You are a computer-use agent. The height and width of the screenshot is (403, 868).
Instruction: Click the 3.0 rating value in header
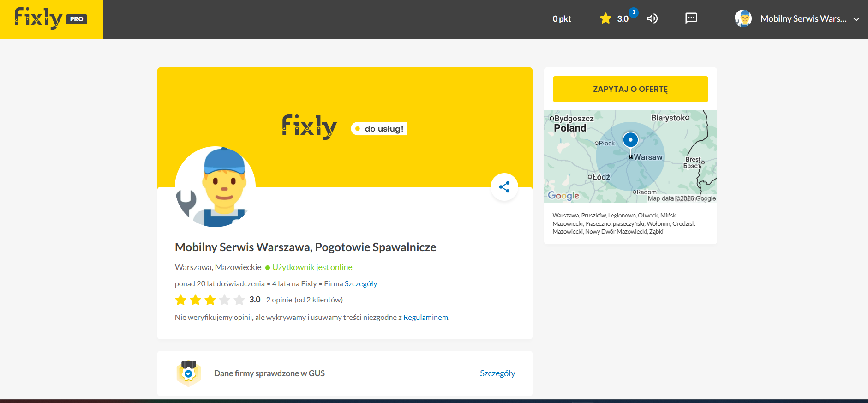623,19
